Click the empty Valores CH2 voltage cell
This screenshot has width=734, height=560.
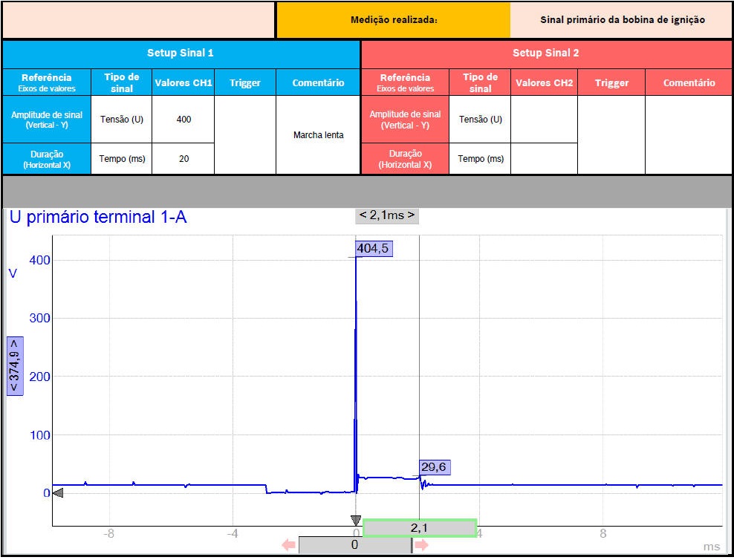tap(544, 120)
